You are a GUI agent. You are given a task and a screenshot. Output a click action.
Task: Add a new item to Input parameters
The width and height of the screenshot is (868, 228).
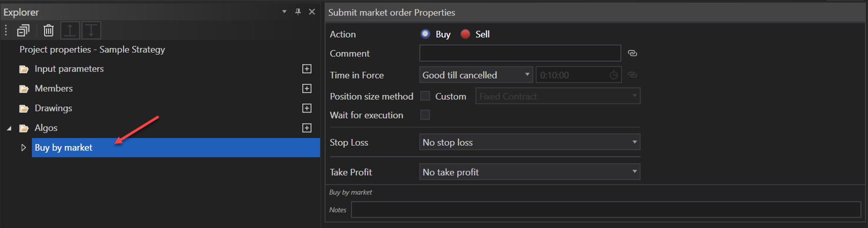click(x=307, y=69)
